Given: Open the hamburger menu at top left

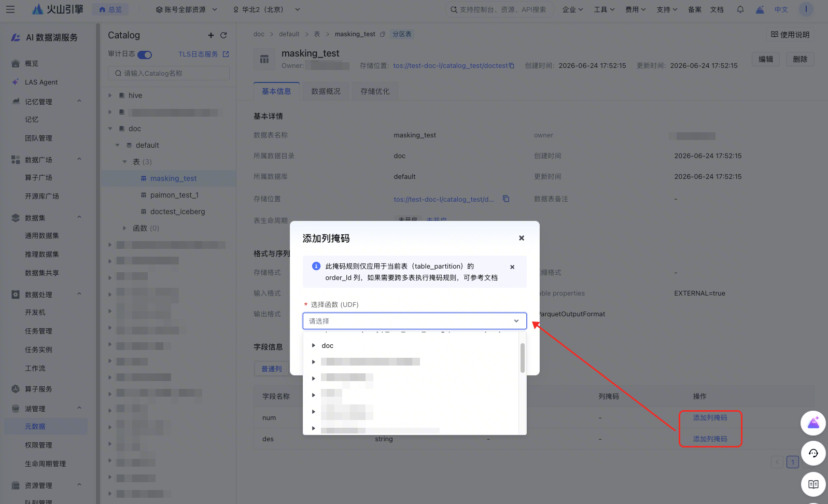Looking at the screenshot, I should [10, 9].
